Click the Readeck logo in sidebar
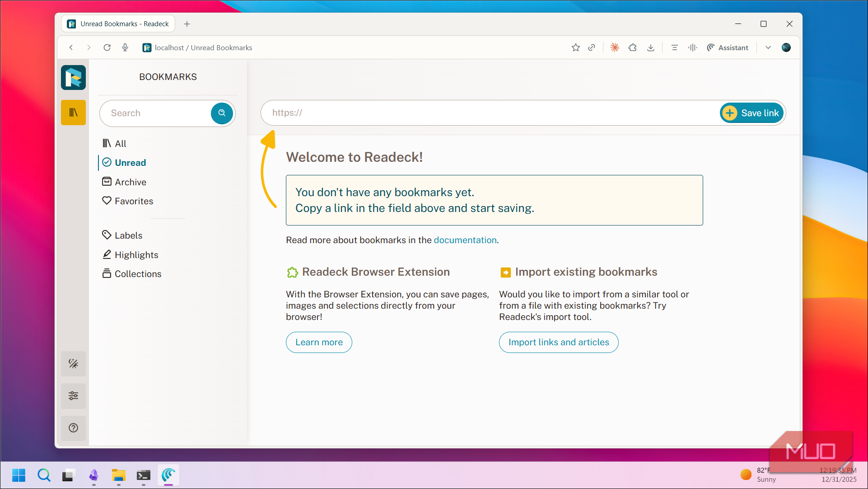868x489 pixels. tap(73, 77)
